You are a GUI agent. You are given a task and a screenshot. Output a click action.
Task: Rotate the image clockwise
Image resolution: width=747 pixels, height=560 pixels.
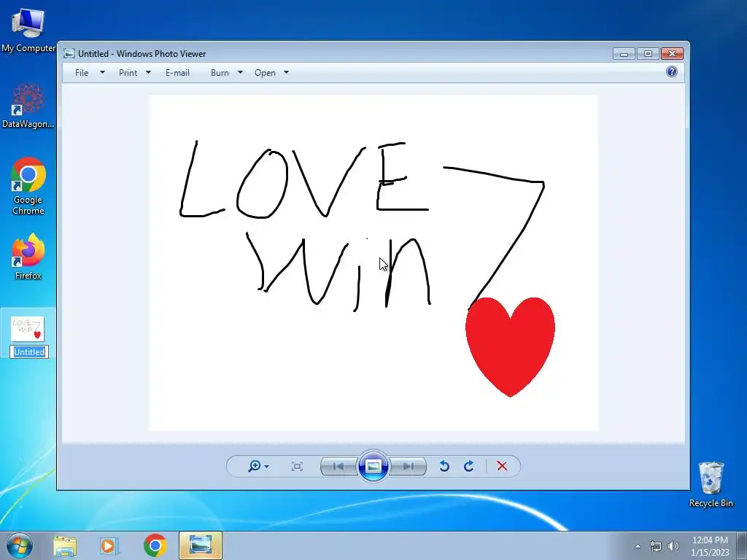click(469, 466)
